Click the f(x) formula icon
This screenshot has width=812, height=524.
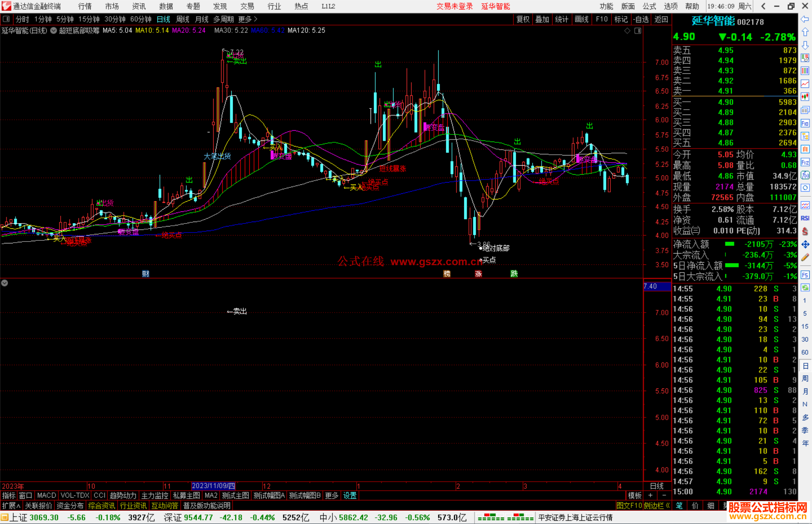tap(805, 175)
